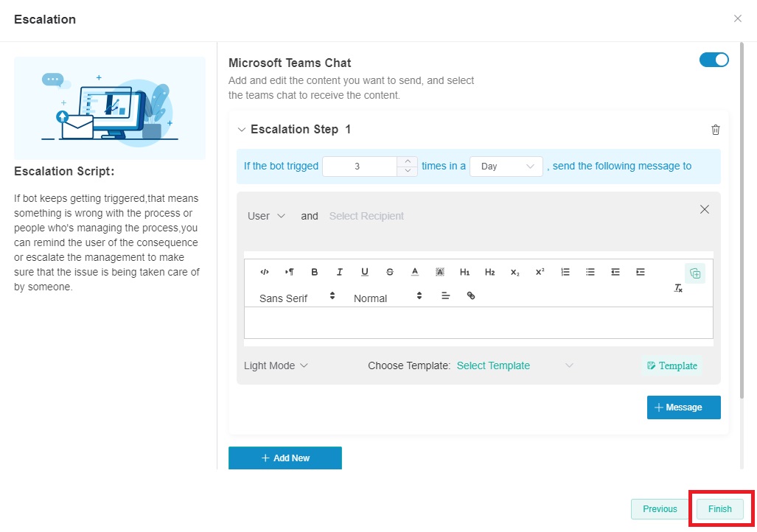Image resolution: width=757 pixels, height=532 pixels.
Task: Delete Escalation Step 1 with trash icon
Action: [x=715, y=130]
